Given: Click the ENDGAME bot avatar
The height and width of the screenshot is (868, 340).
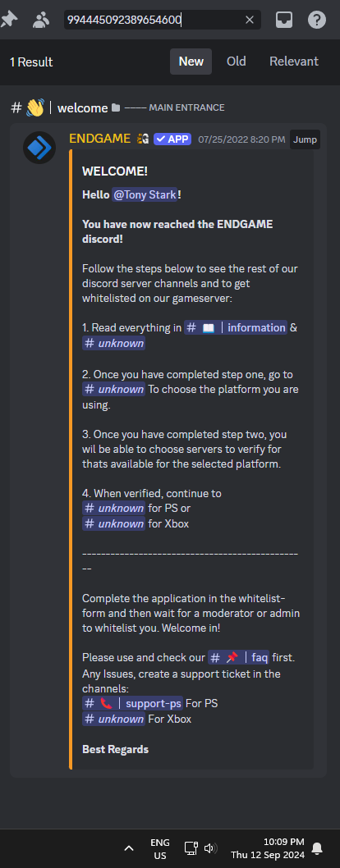Looking at the screenshot, I should click(39, 148).
